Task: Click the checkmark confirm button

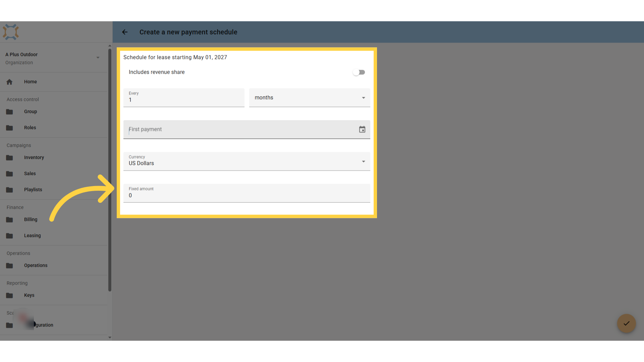Action: [626, 323]
